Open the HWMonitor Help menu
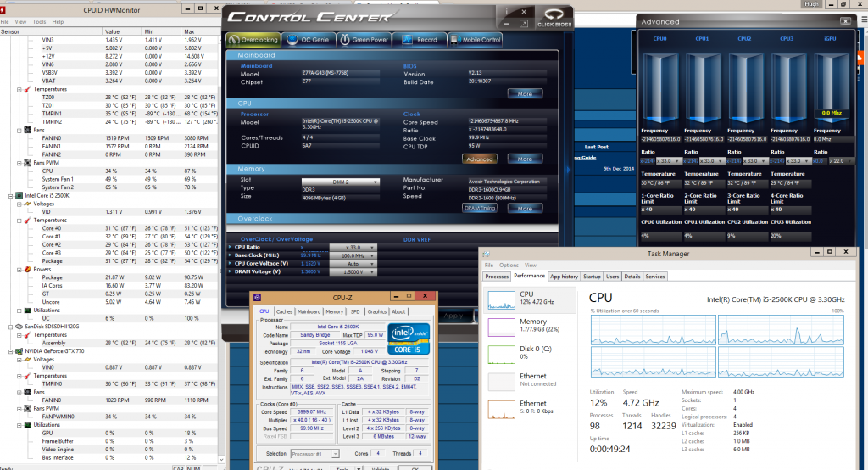This screenshot has height=470, width=868. [x=58, y=21]
